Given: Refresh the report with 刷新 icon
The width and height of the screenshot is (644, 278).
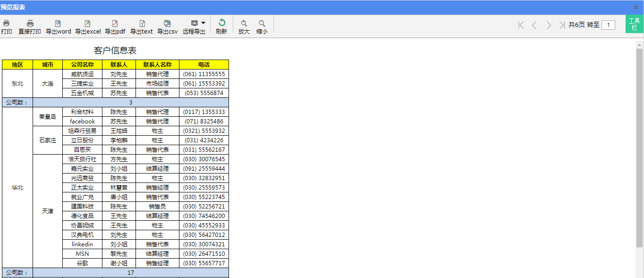Looking at the screenshot, I should 221,23.
